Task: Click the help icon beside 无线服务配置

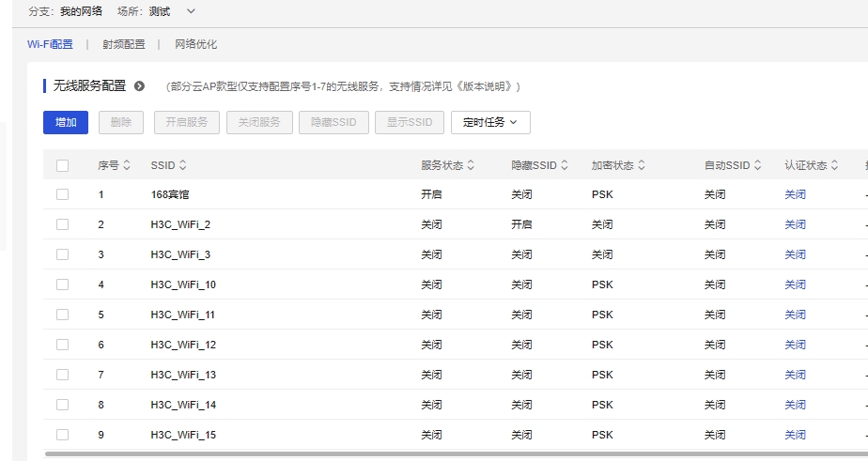Action: tap(140, 86)
